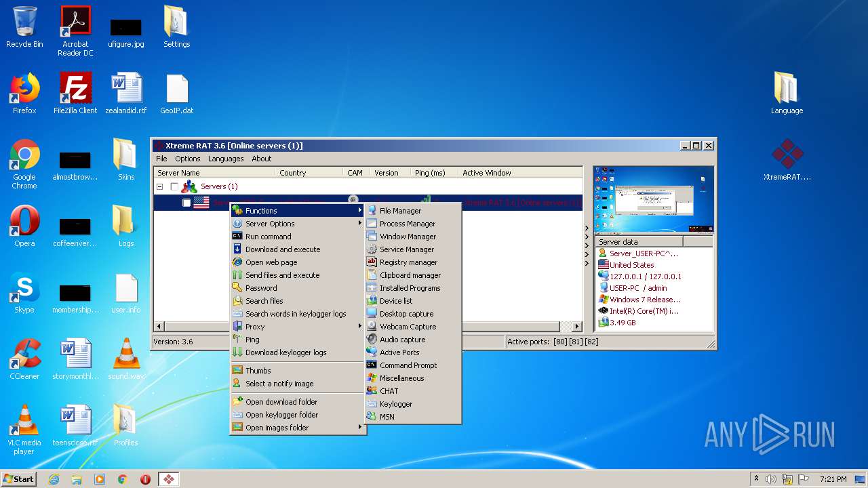The height and width of the screenshot is (488, 868).
Task: Click the Installed Programs icon
Action: [x=372, y=288]
